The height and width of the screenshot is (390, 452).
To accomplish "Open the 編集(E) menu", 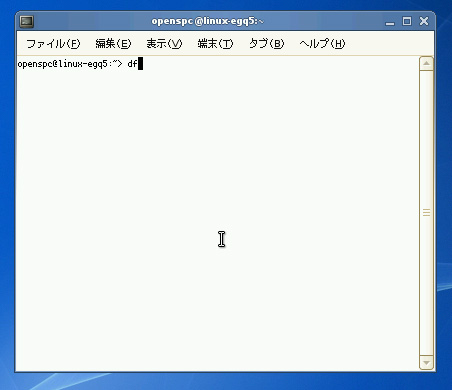I will (x=113, y=44).
